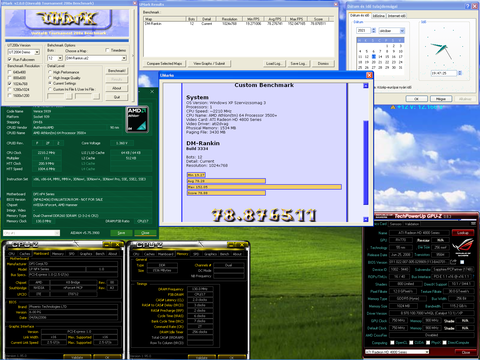The height and width of the screenshot is (360, 480).
Task: Click Compare Selected Maps button
Action: 164,63
